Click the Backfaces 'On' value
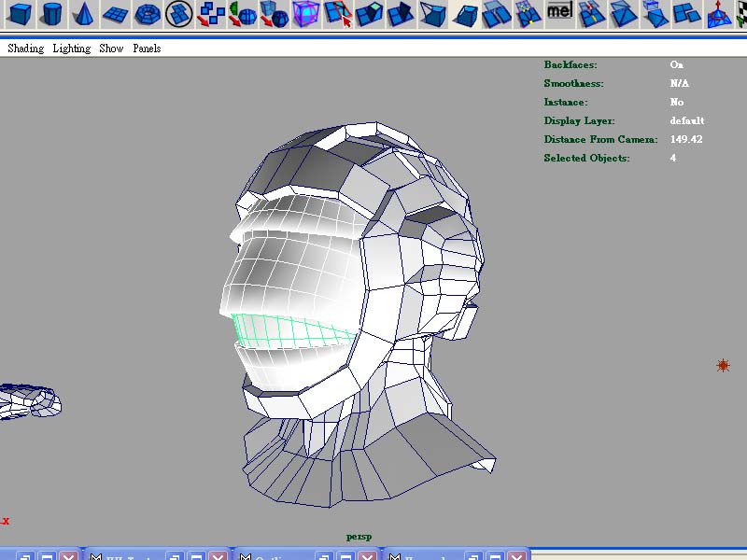Image resolution: width=747 pixels, height=560 pixels. pos(676,64)
